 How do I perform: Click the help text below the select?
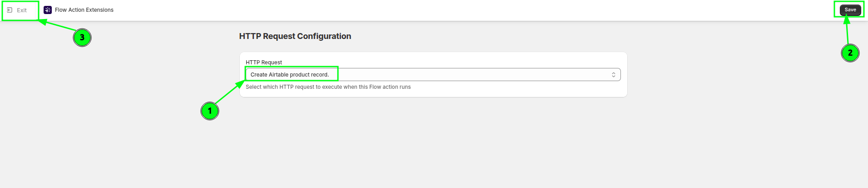pos(328,87)
